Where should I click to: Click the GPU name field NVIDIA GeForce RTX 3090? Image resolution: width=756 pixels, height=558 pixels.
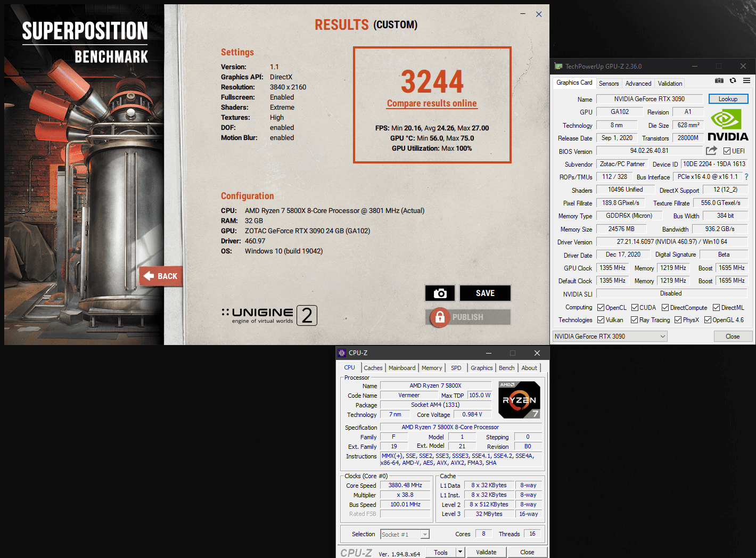(649, 99)
